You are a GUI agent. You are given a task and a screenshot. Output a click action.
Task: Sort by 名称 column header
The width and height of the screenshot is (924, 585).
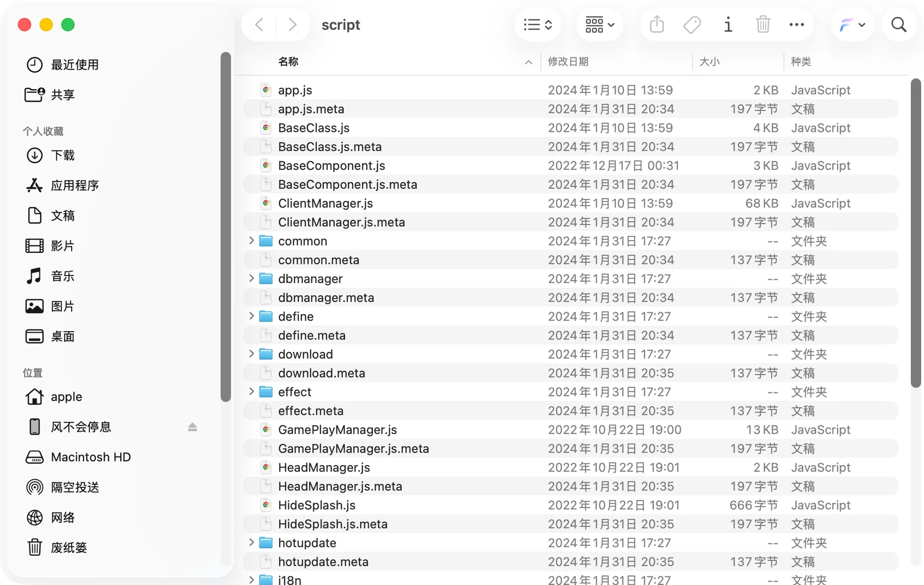point(288,62)
